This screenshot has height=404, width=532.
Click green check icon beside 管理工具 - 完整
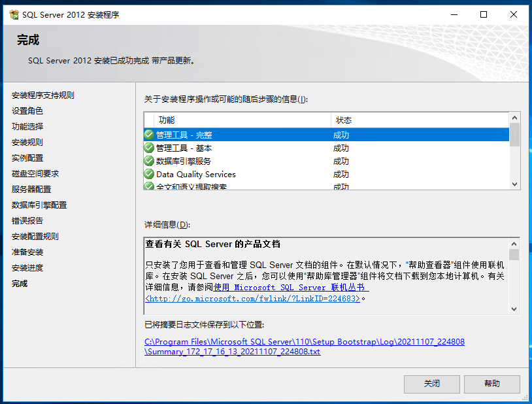click(x=149, y=135)
